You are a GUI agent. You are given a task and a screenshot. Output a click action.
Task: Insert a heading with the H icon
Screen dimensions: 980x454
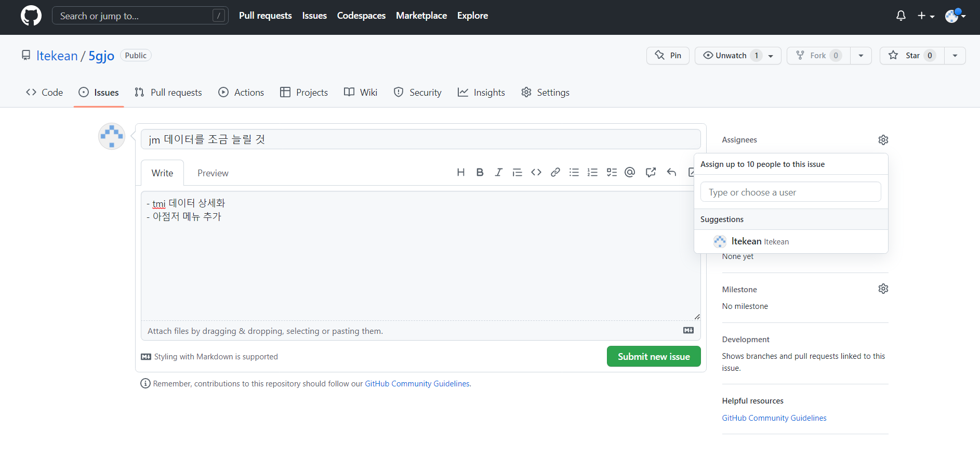(461, 172)
